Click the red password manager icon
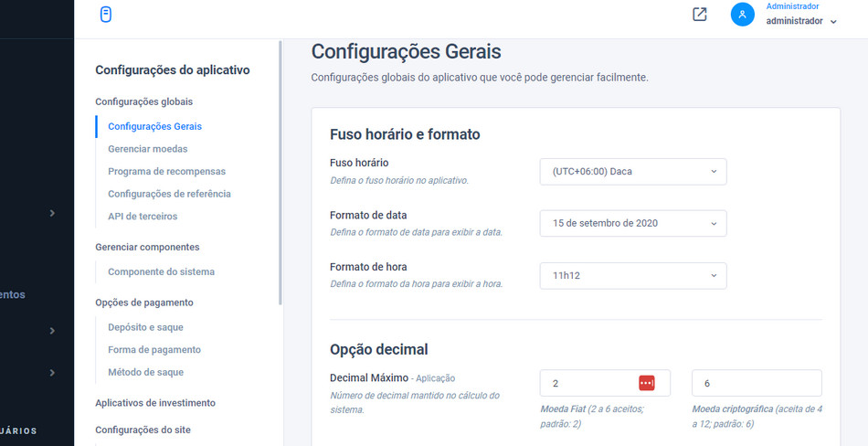The height and width of the screenshot is (446, 868). coord(647,383)
